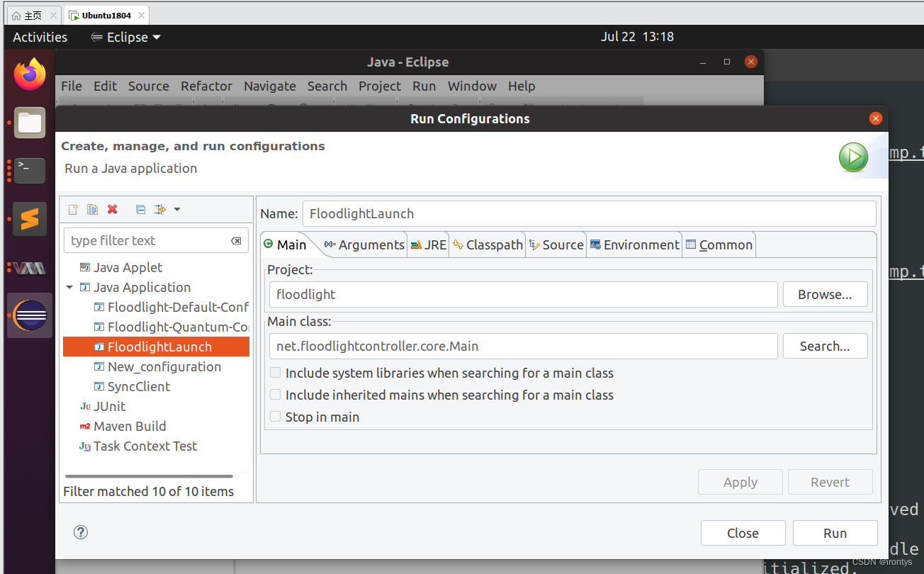This screenshot has width=924, height=574.
Task: Open the Search menu in Eclipse
Action: [x=327, y=86]
